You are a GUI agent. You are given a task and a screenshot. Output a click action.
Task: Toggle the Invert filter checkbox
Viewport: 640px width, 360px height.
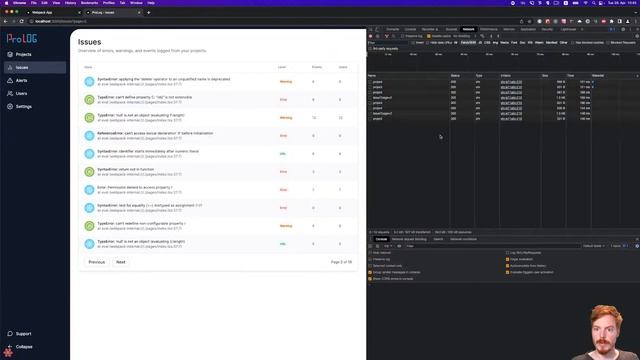click(x=413, y=42)
